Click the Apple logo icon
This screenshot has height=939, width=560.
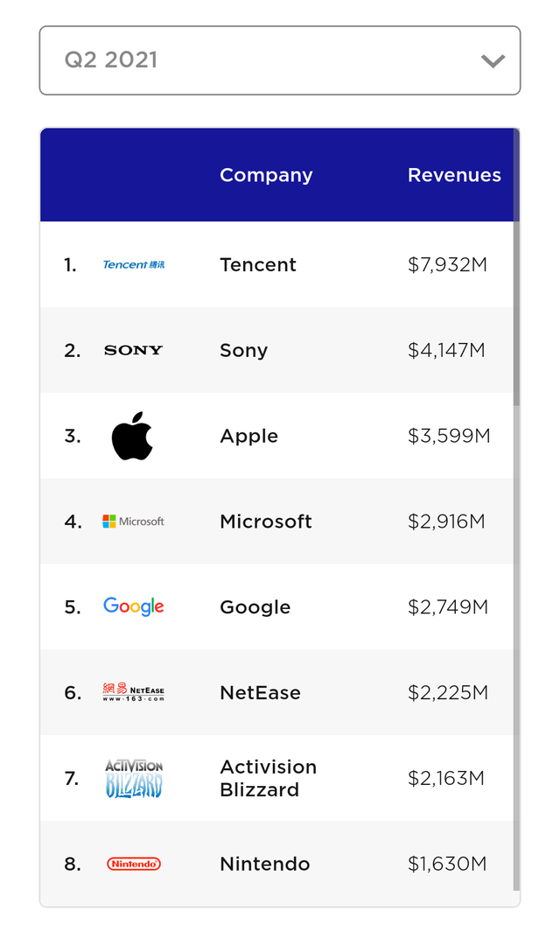tap(132, 436)
